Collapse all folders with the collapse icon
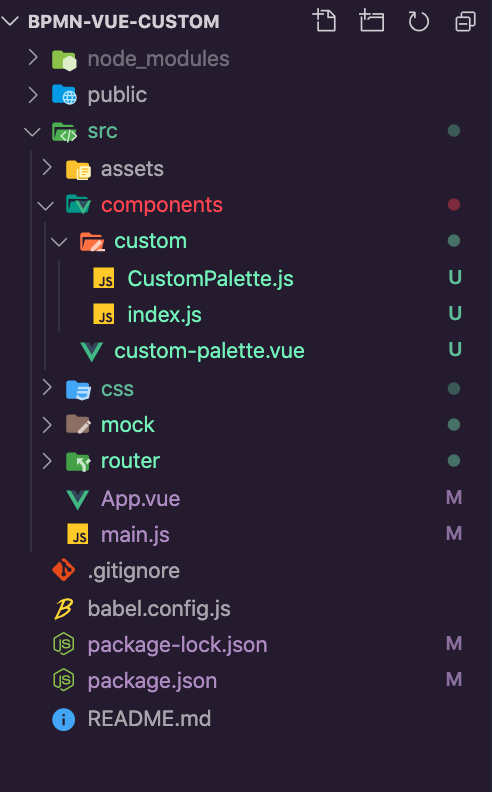Screen dimensions: 492x792 point(465,22)
